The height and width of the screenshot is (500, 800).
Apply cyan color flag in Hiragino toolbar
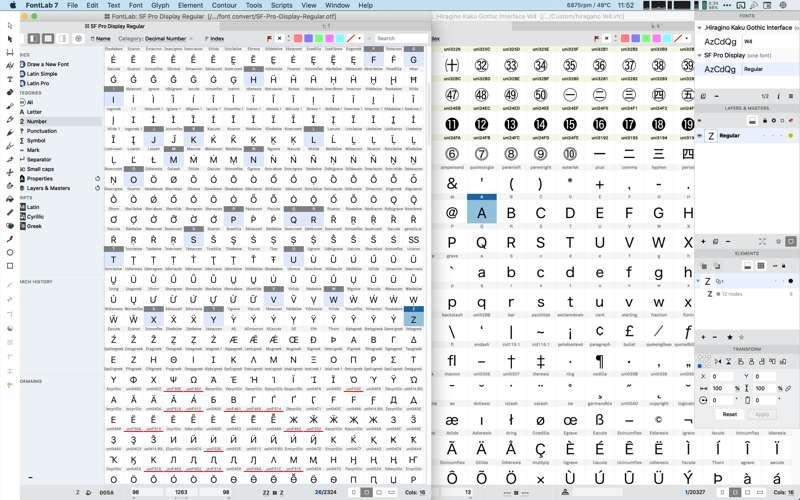point(667,38)
